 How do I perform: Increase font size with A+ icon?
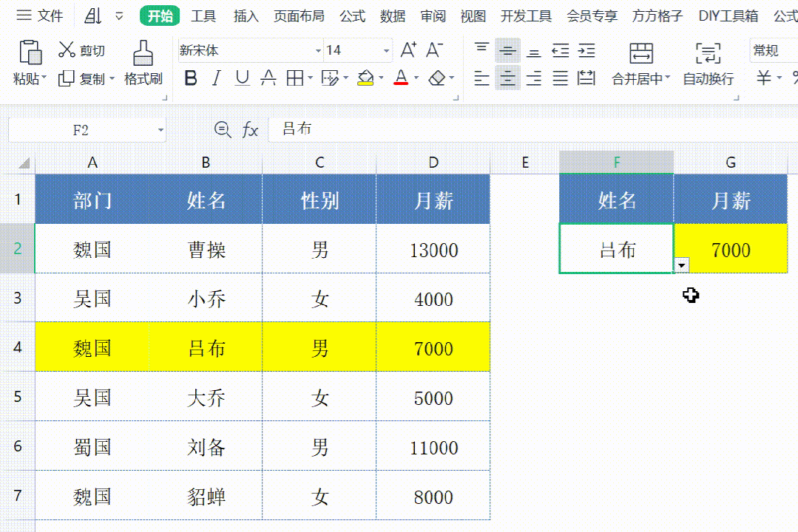click(x=409, y=50)
